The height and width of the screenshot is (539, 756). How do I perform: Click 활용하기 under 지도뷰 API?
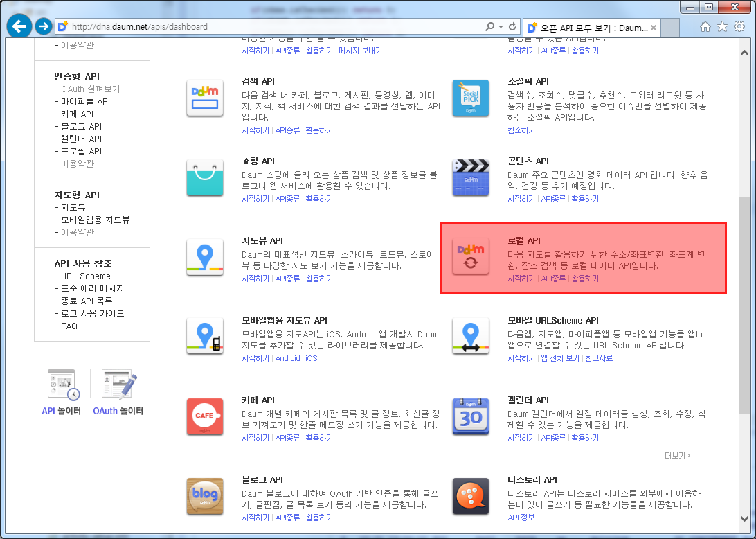point(319,279)
